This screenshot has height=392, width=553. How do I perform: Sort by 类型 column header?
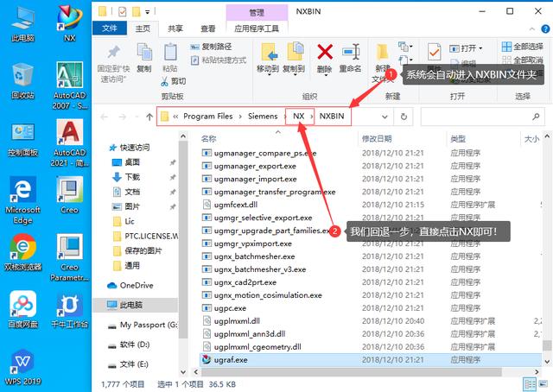coord(458,139)
